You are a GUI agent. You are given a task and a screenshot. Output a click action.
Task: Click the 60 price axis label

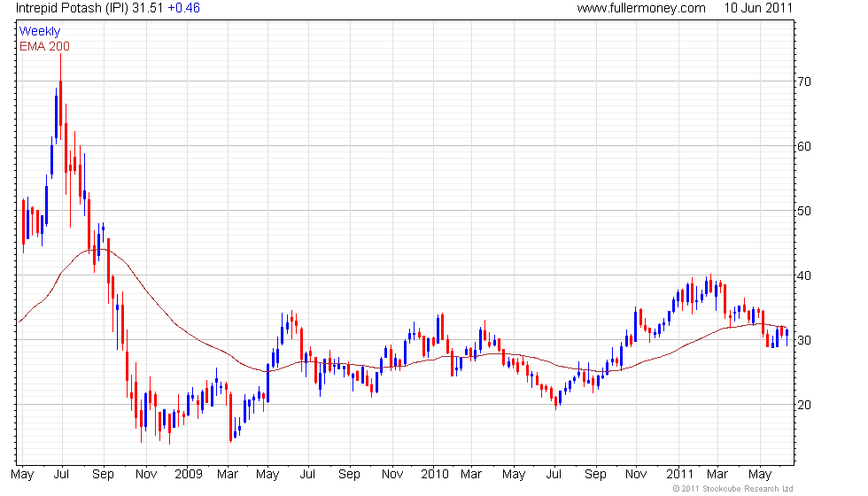coord(804,147)
